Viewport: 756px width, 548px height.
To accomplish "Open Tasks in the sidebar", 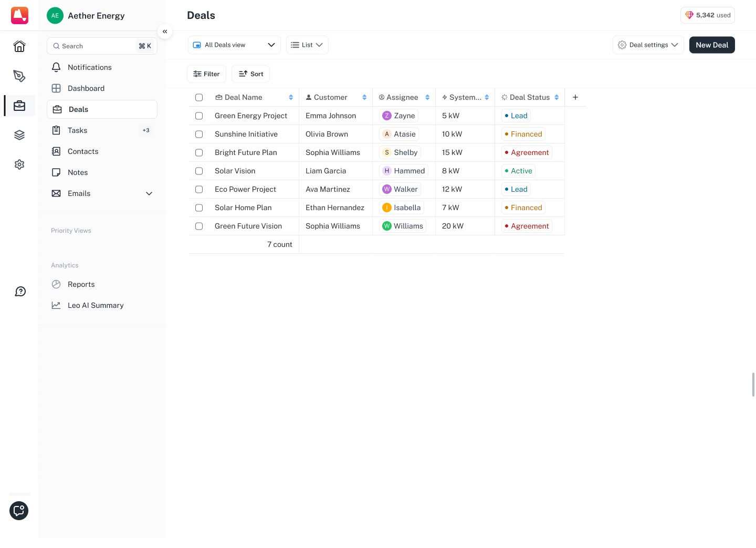I will [102, 130].
